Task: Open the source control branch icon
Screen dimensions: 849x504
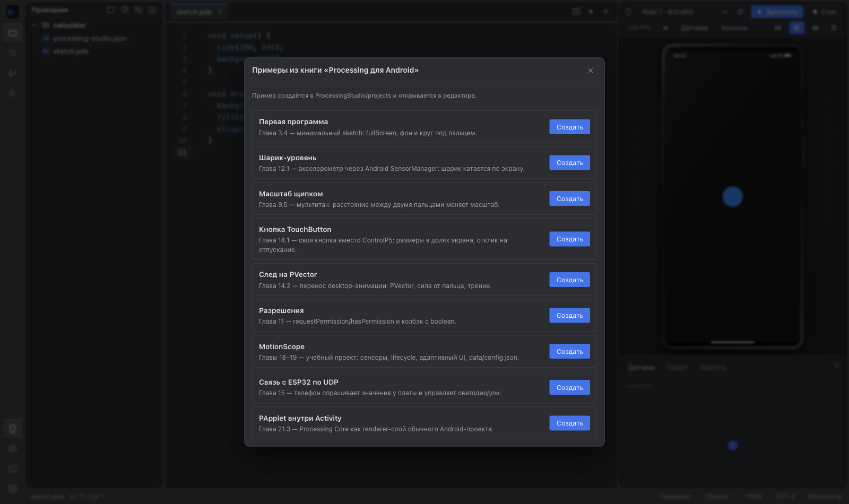Action: [13, 73]
